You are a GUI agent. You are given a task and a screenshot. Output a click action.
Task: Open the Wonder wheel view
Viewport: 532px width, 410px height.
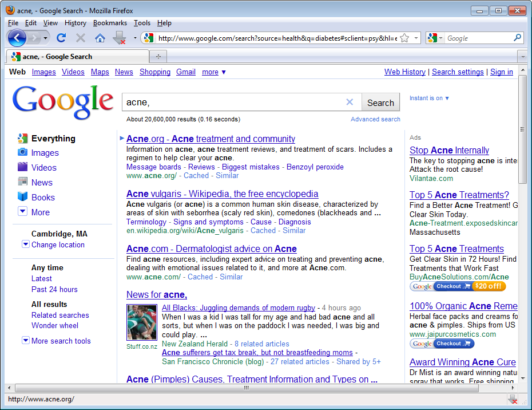click(54, 325)
